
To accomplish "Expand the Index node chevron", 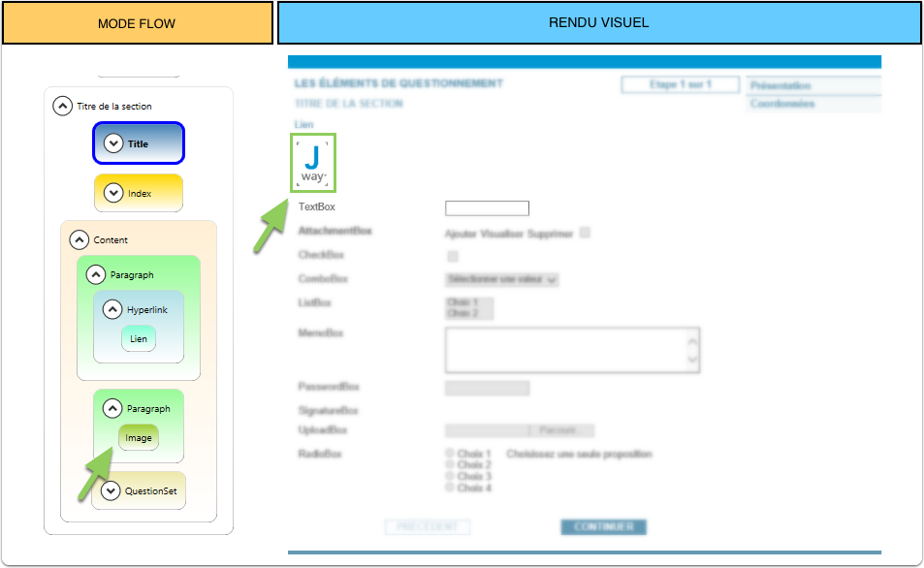I will click(113, 193).
